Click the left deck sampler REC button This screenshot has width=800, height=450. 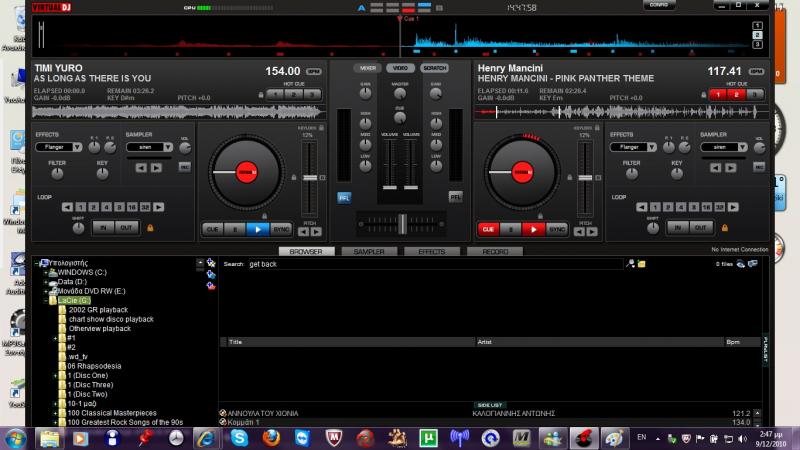click(x=185, y=167)
